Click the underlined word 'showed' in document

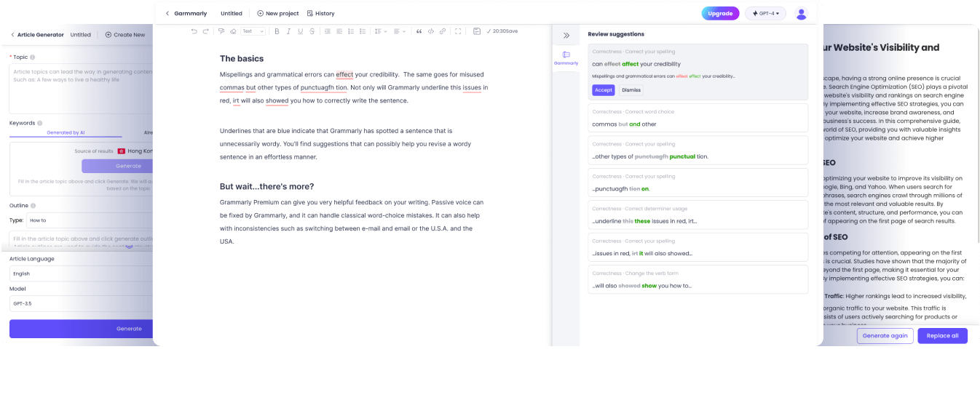[277, 100]
